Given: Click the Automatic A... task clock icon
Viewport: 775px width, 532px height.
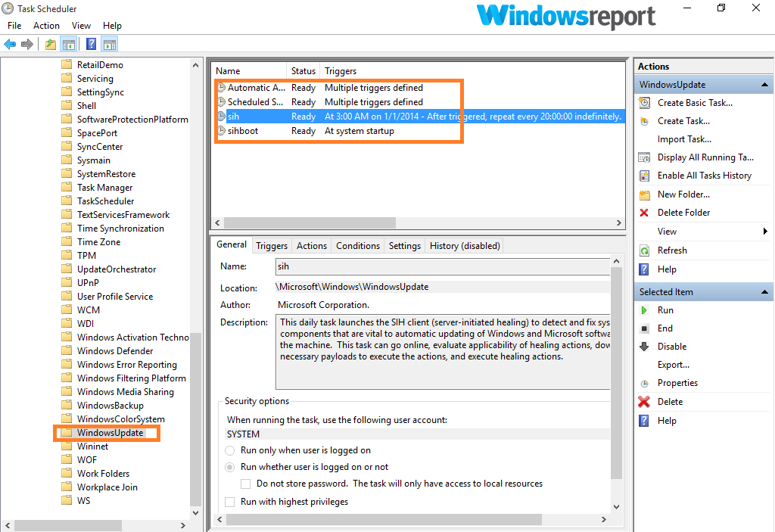Looking at the screenshot, I should [222, 88].
